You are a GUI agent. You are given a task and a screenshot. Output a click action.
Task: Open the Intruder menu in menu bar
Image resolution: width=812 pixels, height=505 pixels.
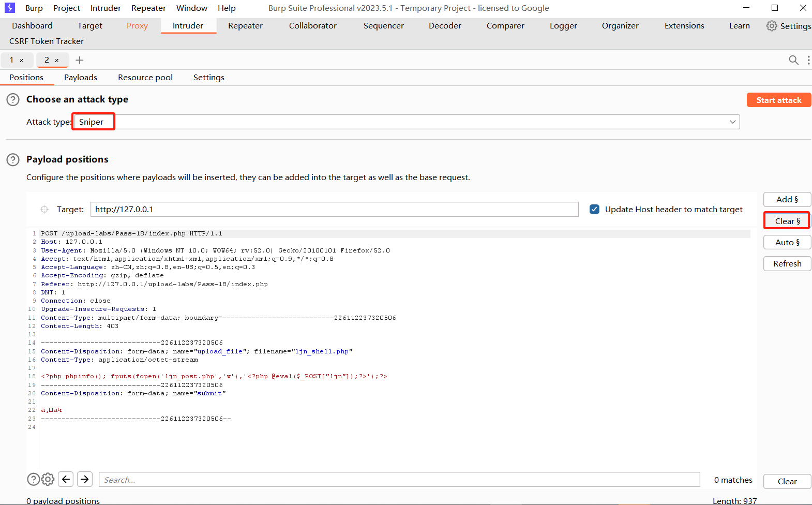(x=106, y=8)
